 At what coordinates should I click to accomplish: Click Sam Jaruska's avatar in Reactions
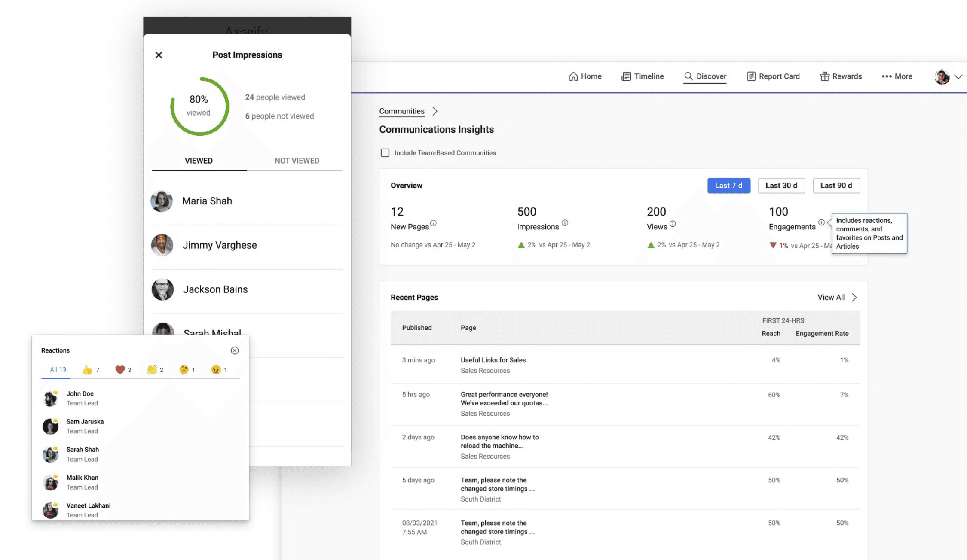coord(50,426)
